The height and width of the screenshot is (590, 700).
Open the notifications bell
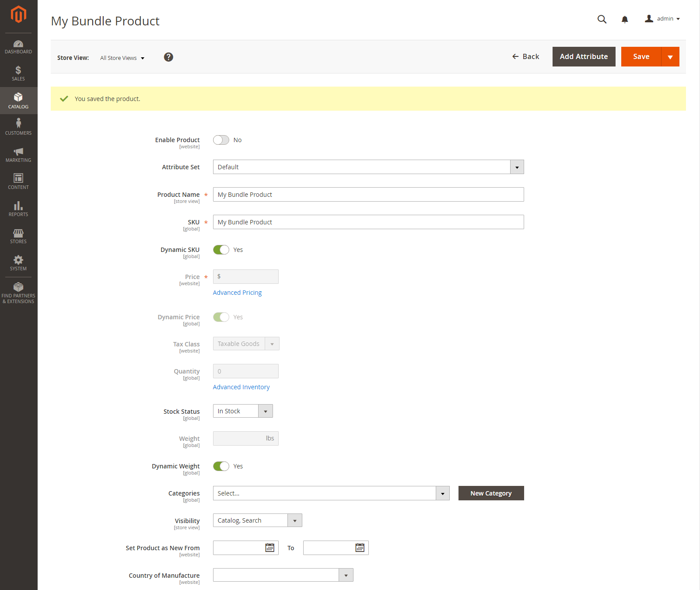point(625,19)
